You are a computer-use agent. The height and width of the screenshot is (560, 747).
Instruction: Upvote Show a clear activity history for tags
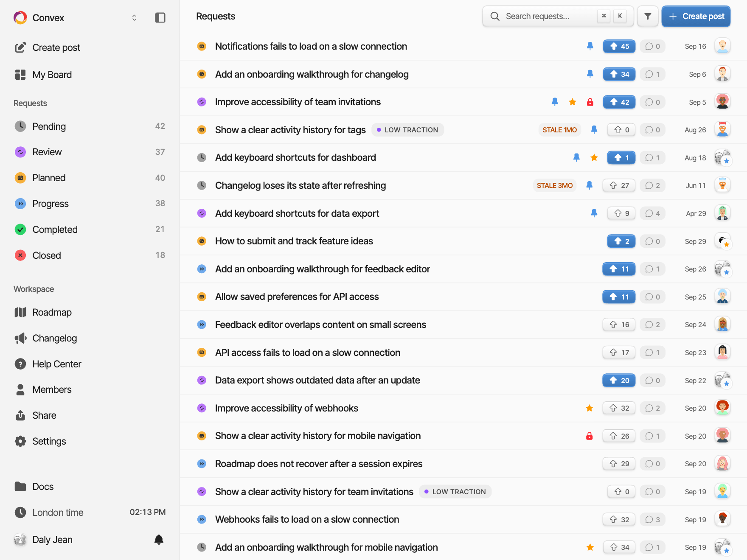[621, 130]
